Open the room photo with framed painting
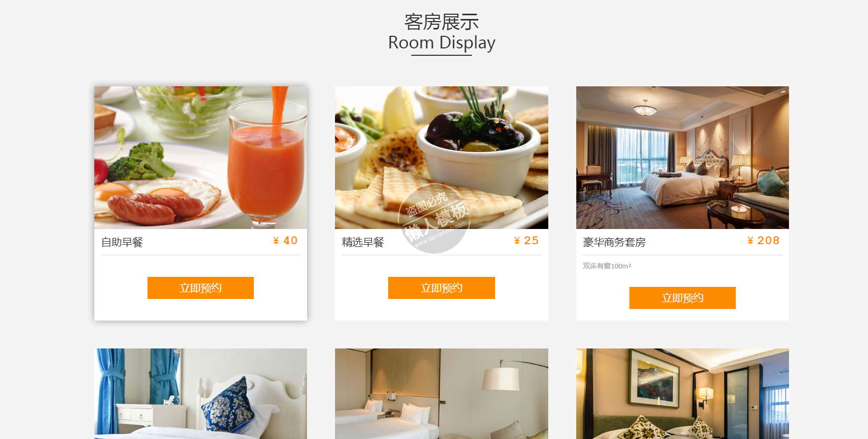The height and width of the screenshot is (439, 868). 683,394
